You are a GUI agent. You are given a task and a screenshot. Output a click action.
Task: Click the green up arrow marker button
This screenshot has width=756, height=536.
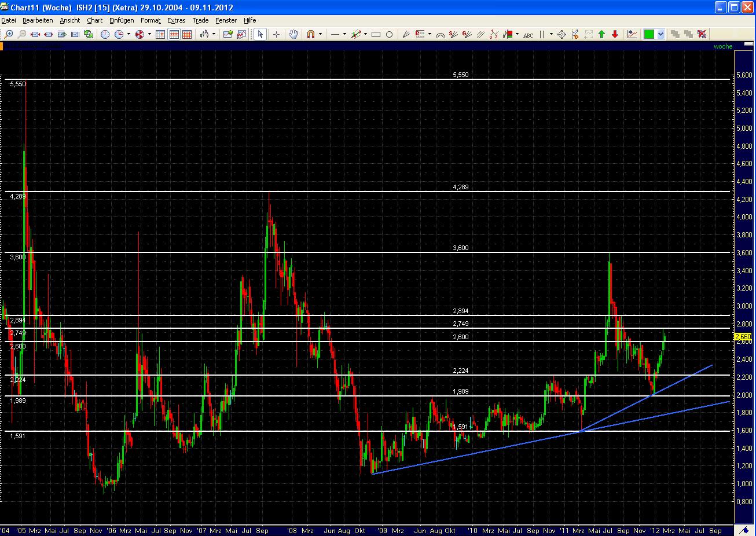point(601,34)
